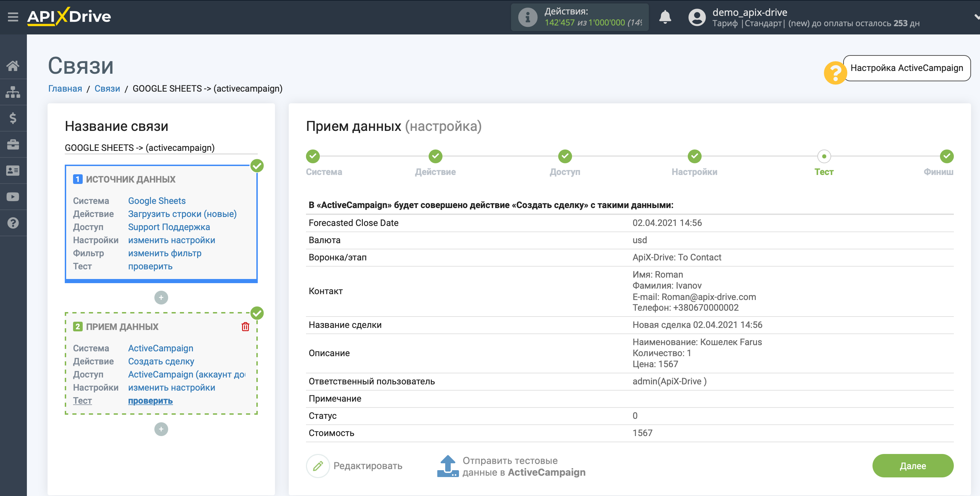Viewport: 980px width, 496px height.
Task: Open Создать сделку action link
Action: tap(161, 361)
